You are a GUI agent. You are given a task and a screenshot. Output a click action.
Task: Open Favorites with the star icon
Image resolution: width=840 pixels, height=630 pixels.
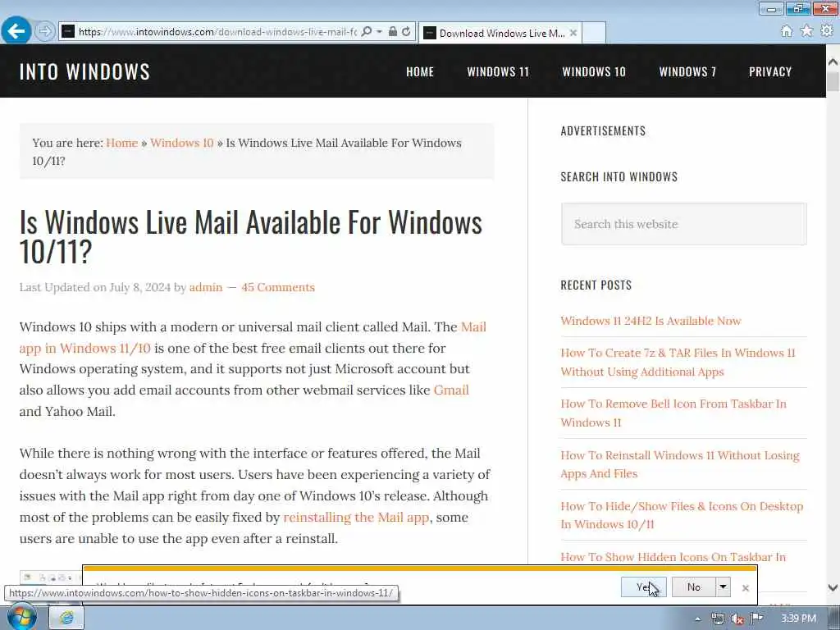806,31
